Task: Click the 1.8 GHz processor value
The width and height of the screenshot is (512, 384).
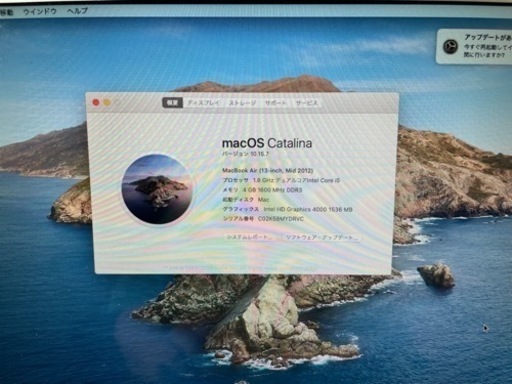Action: pyautogui.click(x=296, y=180)
